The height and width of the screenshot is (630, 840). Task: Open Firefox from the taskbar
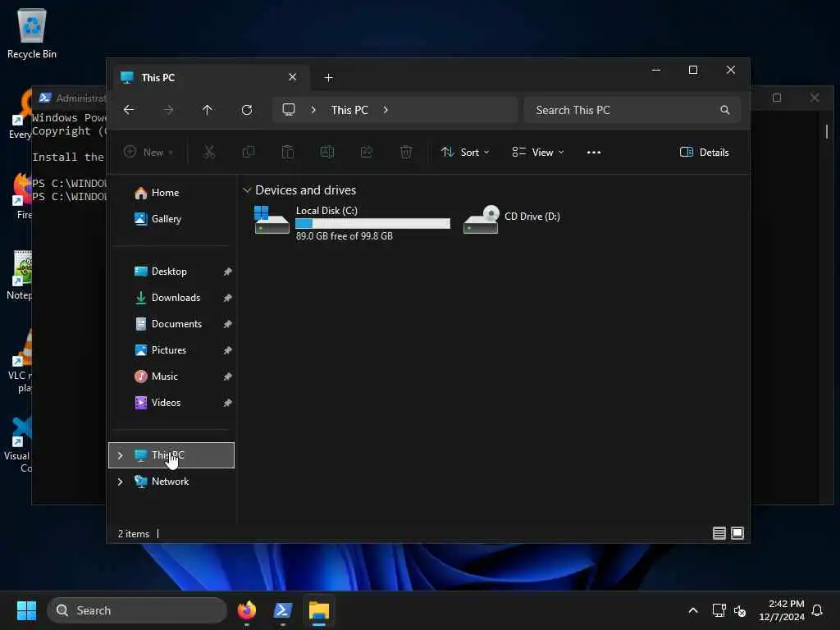(246, 610)
